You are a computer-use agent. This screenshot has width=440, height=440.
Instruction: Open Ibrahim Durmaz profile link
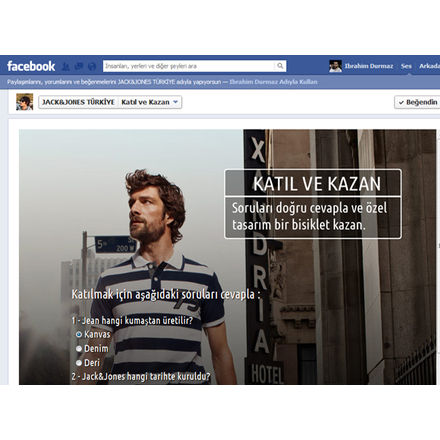(369, 66)
